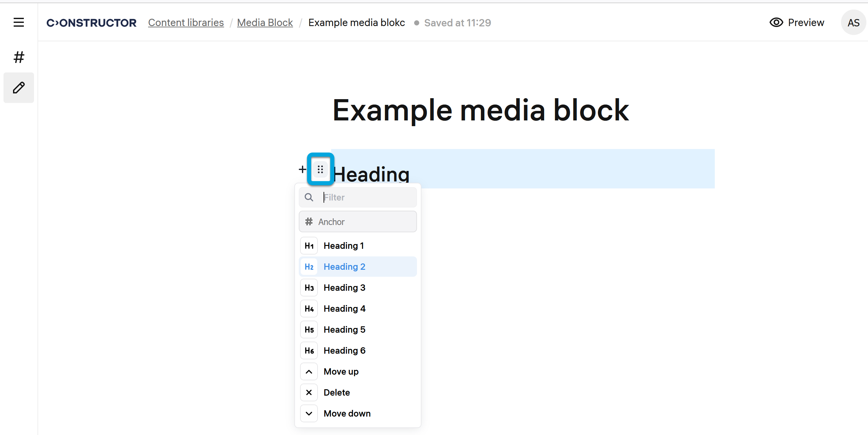Image resolution: width=868 pixels, height=435 pixels.
Task: Click the hash anchor sidebar icon
Action: click(18, 57)
